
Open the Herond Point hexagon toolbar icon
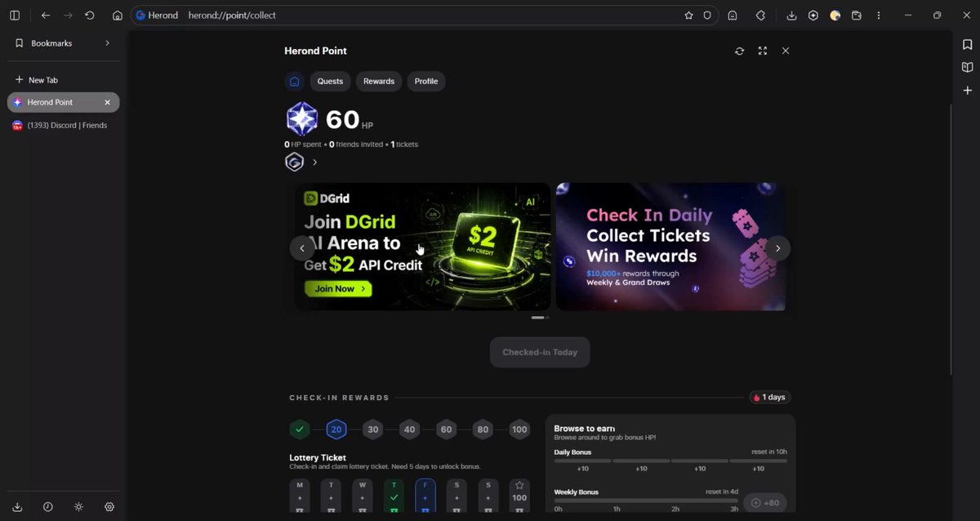[x=813, y=16]
